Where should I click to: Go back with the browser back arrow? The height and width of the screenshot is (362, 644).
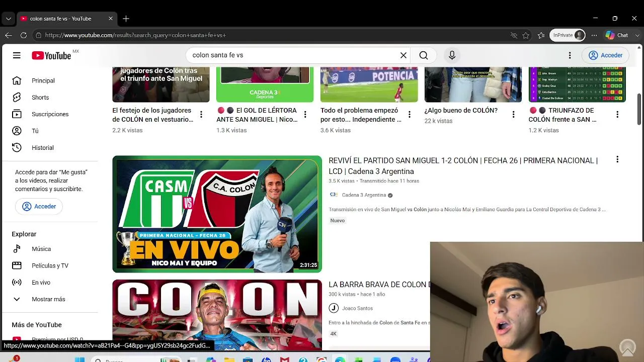tap(9, 35)
